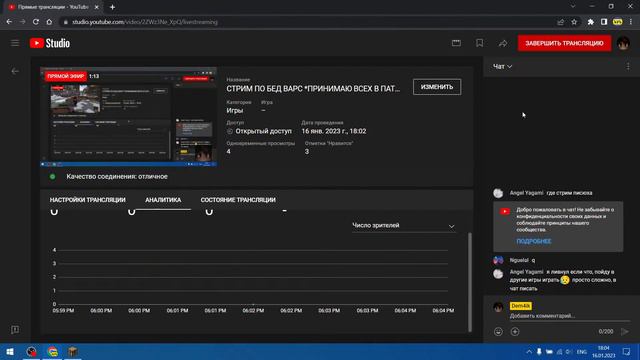Open the Chrome three-dot menu

pos(631,22)
